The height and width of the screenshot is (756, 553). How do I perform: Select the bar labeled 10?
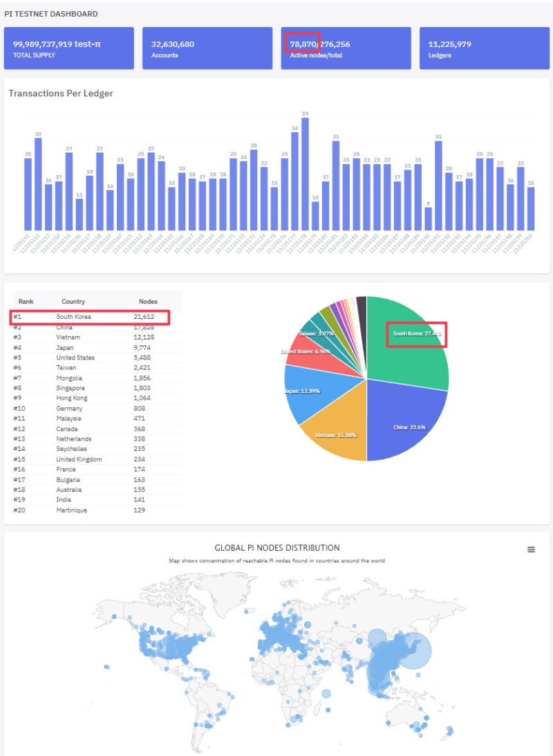[315, 216]
